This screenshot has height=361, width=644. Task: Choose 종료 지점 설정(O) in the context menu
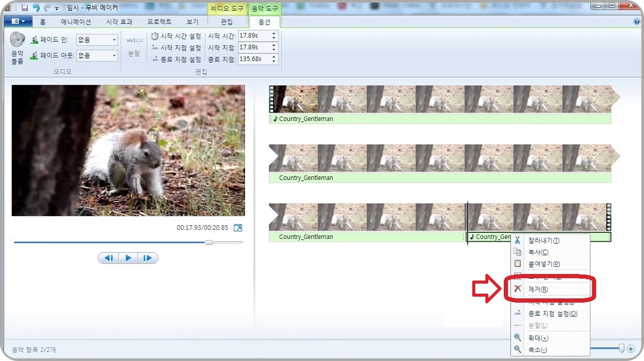coord(550,313)
